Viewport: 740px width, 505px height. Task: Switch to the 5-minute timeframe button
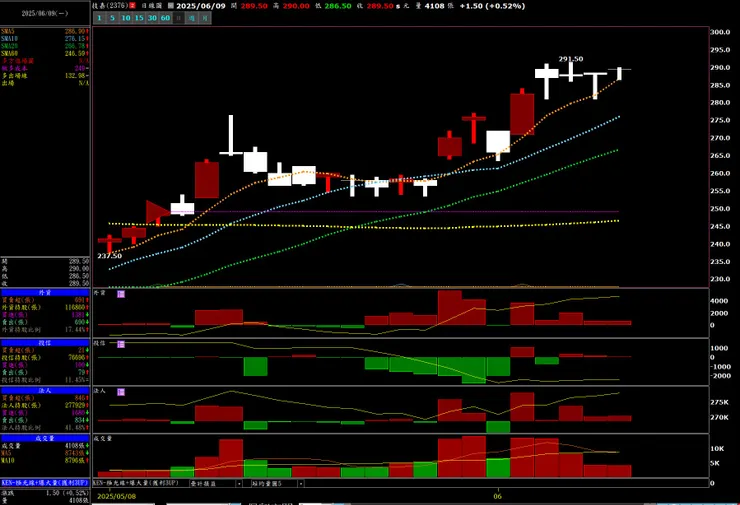point(112,18)
